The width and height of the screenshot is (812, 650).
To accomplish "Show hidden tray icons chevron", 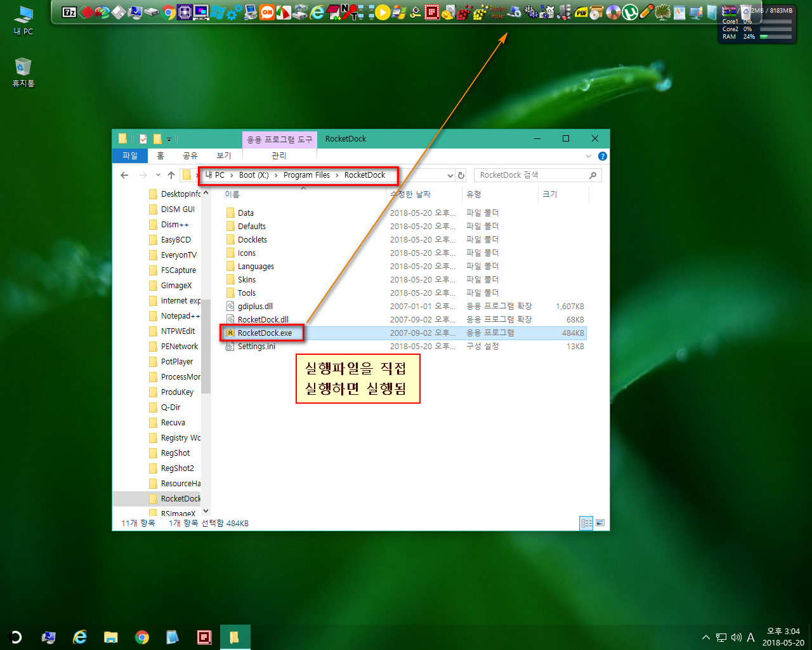I will point(705,637).
